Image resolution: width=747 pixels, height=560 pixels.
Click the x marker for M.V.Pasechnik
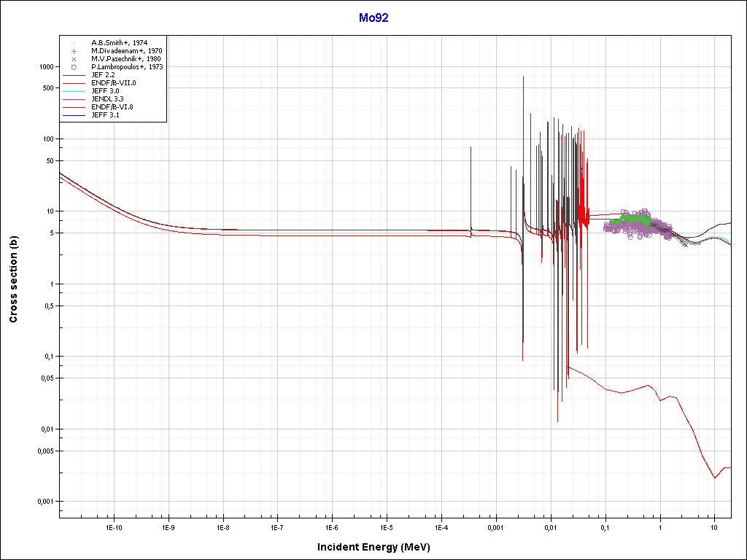(x=74, y=59)
